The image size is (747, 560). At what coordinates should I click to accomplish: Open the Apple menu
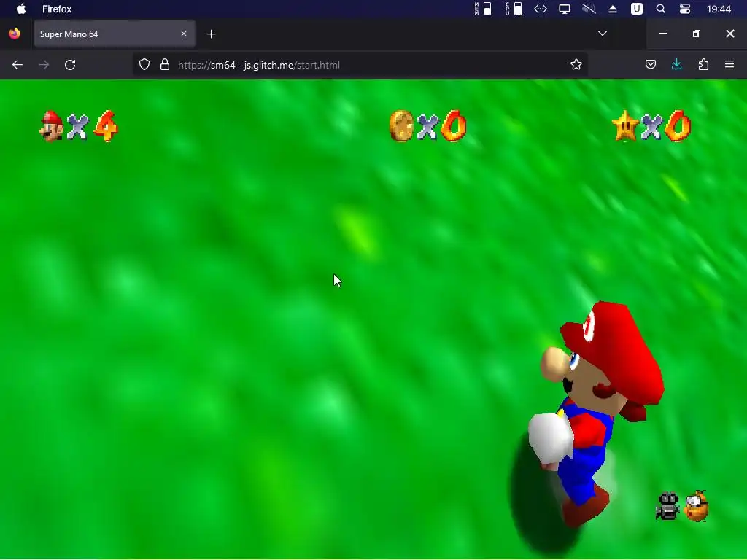pos(21,9)
